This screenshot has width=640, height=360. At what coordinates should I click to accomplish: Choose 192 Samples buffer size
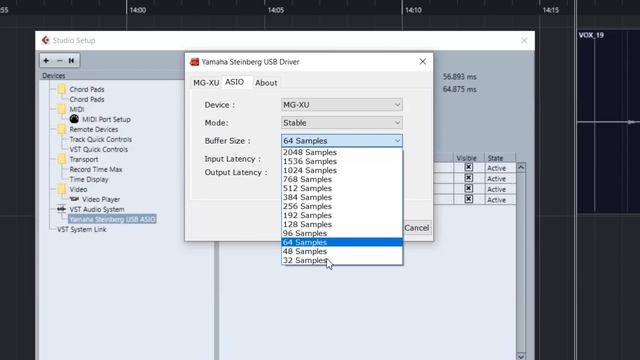tap(342, 215)
